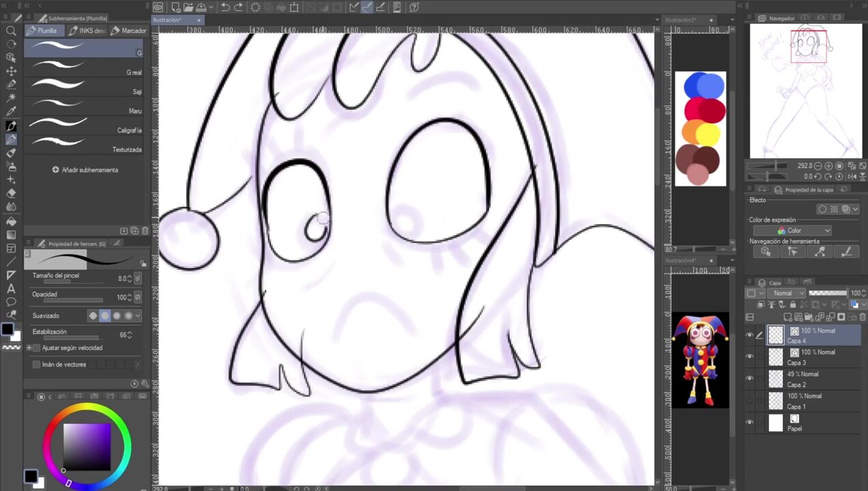
Task: Choose the Move layer tool
Action: click(11, 71)
